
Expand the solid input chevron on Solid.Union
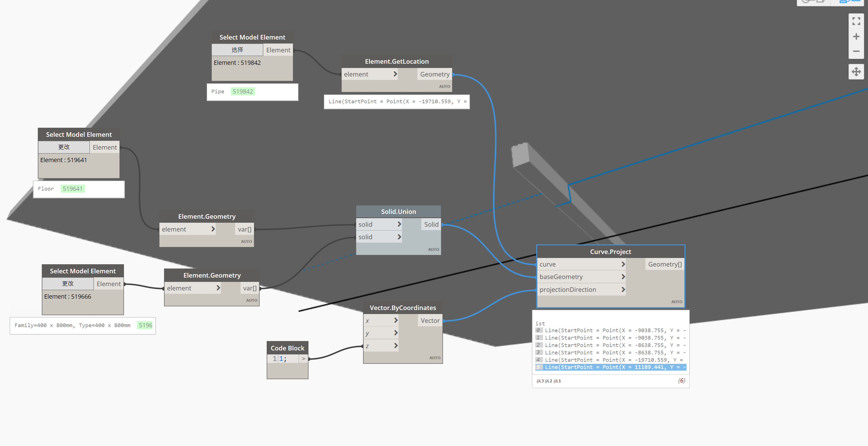[399, 224]
